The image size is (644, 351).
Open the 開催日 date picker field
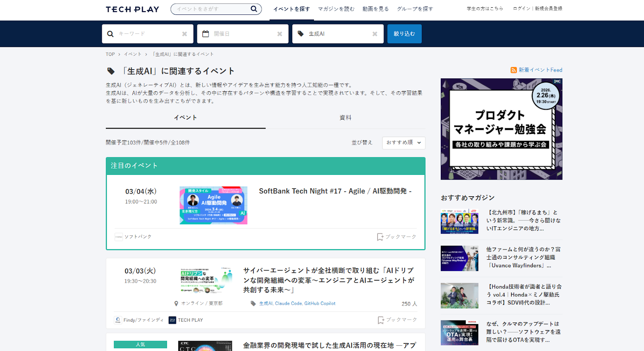(244, 34)
